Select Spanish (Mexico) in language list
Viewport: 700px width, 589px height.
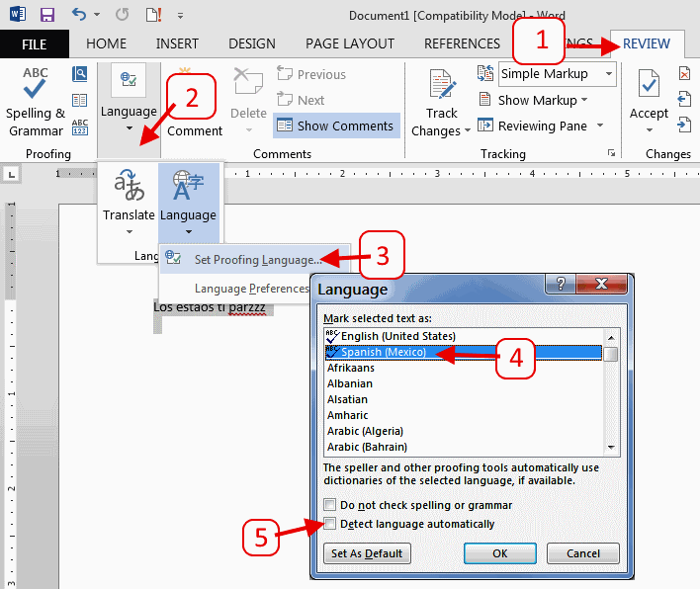pos(384,353)
